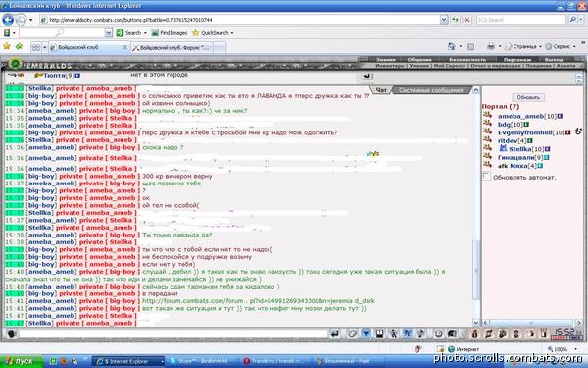Click the Тюпя[9] player name at top
The height and width of the screenshot is (368, 588).
tap(58, 76)
